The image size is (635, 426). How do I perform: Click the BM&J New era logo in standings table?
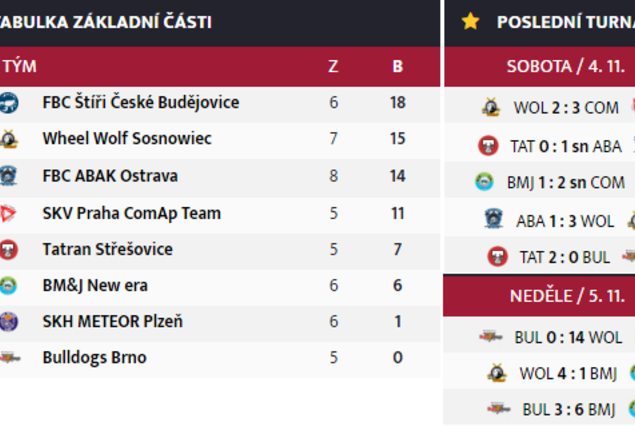tap(8, 285)
